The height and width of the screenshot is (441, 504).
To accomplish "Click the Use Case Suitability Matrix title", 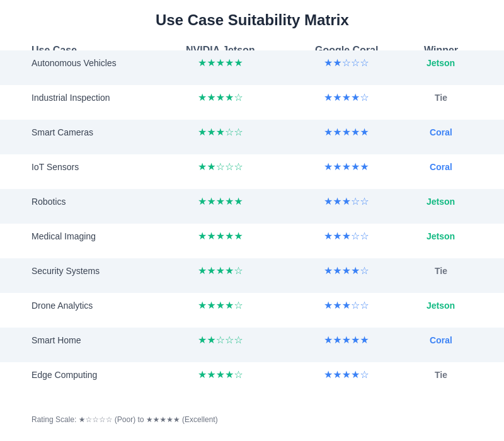I will [252, 20].
